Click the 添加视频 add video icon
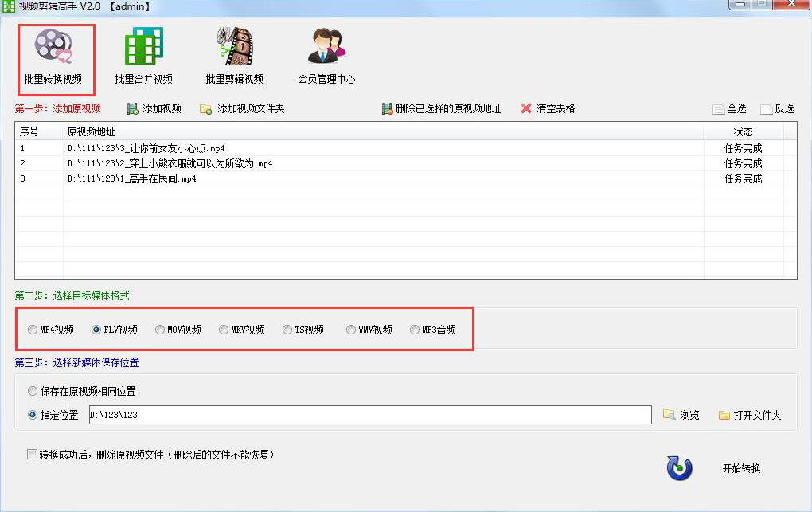The width and height of the screenshot is (812, 512). [133, 109]
